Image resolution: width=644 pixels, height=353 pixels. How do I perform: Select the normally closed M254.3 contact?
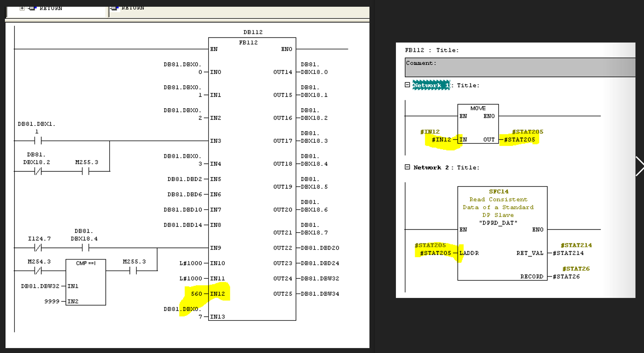tap(38, 271)
